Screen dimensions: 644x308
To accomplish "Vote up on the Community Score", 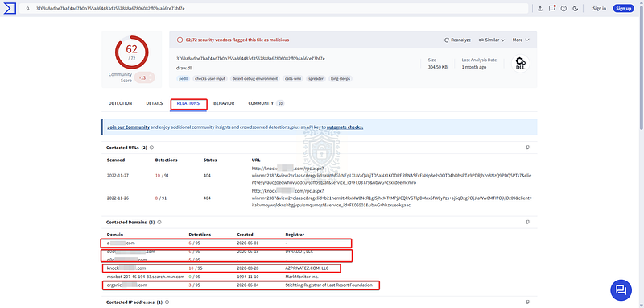I will 151,75.
